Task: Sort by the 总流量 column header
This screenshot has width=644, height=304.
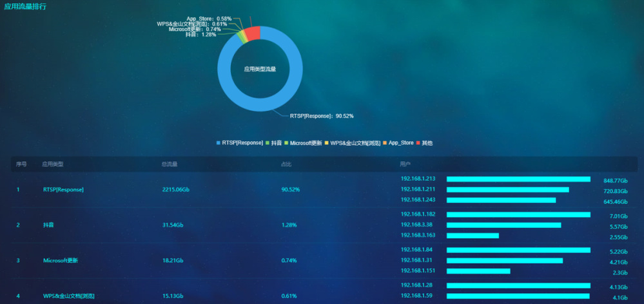Action: click(170, 164)
